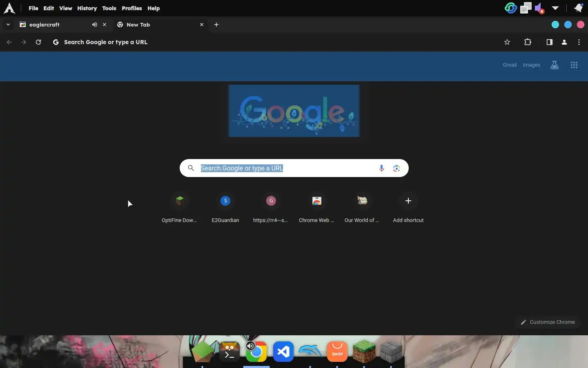Open the Our World of Text shortcut
The width and height of the screenshot is (588, 368).
point(362,208)
